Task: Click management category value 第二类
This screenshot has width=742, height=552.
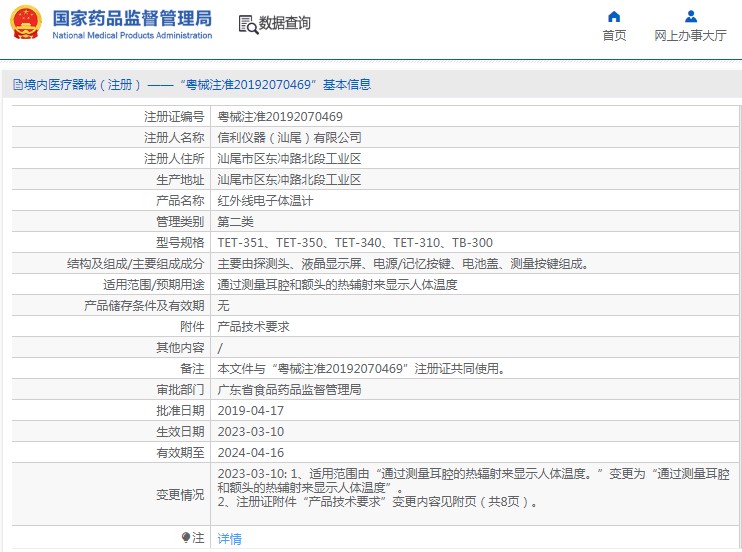Action: pos(235,222)
